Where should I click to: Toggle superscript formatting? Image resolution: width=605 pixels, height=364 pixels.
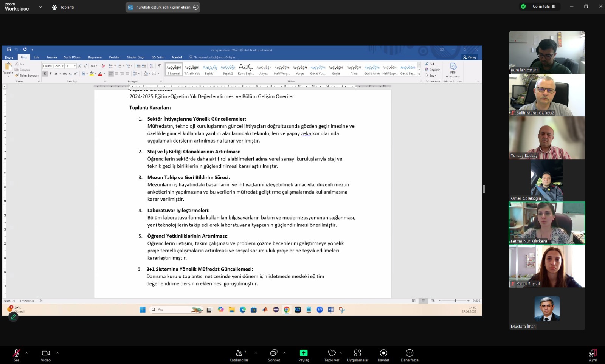76,74
